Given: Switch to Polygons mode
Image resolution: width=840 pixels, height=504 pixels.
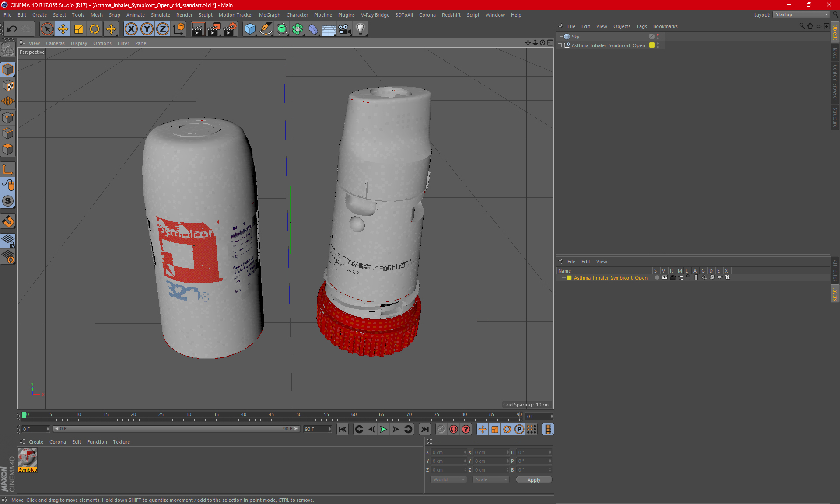Looking at the screenshot, I should click(x=8, y=149).
